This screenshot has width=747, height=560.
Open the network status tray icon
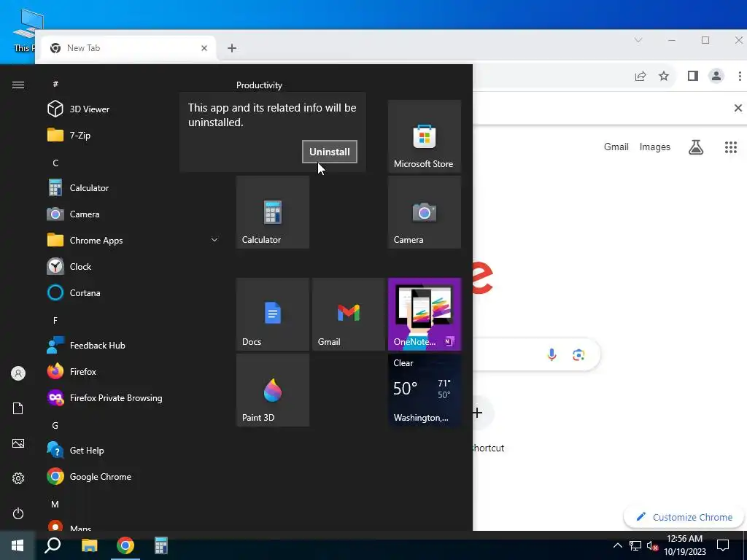click(x=635, y=545)
